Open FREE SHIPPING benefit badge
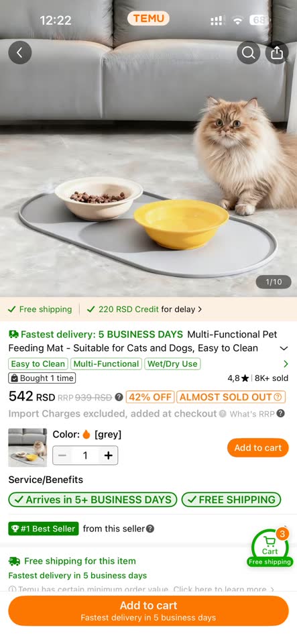This screenshot has width=297, height=644. click(x=231, y=500)
